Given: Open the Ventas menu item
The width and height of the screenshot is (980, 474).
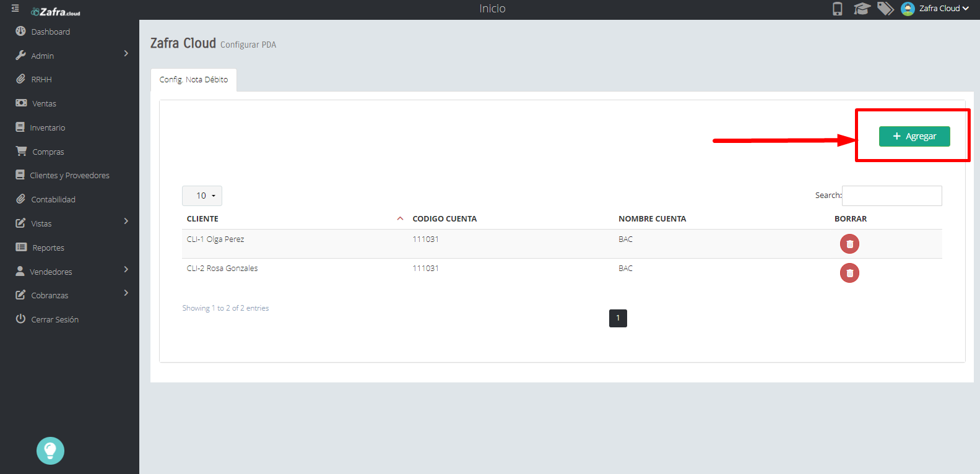Looking at the screenshot, I should (44, 103).
